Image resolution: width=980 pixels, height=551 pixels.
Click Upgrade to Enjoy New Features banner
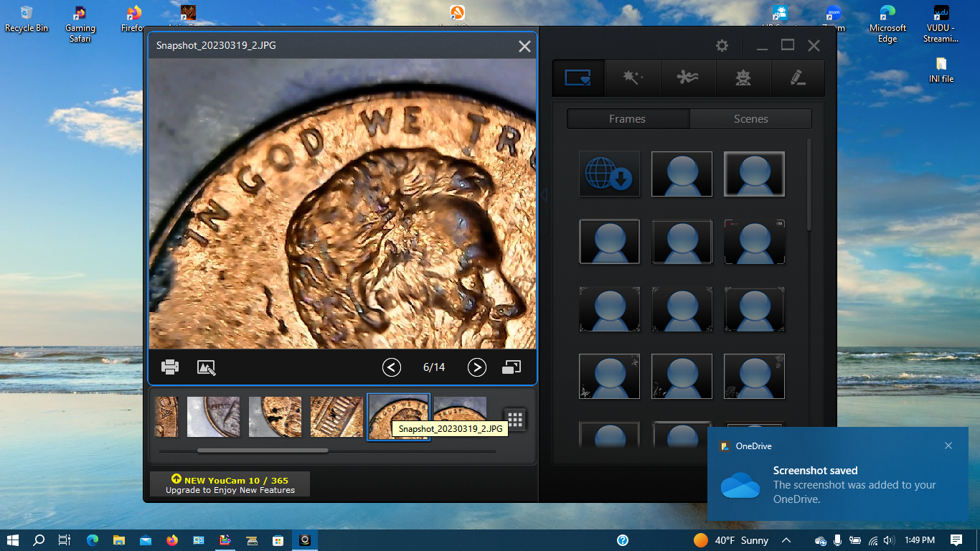[x=230, y=484]
